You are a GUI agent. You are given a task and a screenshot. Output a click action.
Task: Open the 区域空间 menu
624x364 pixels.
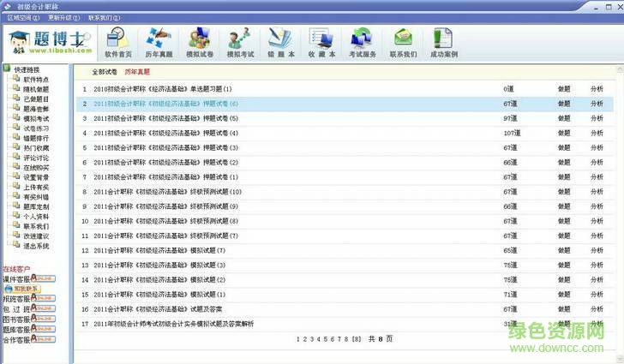coord(23,17)
